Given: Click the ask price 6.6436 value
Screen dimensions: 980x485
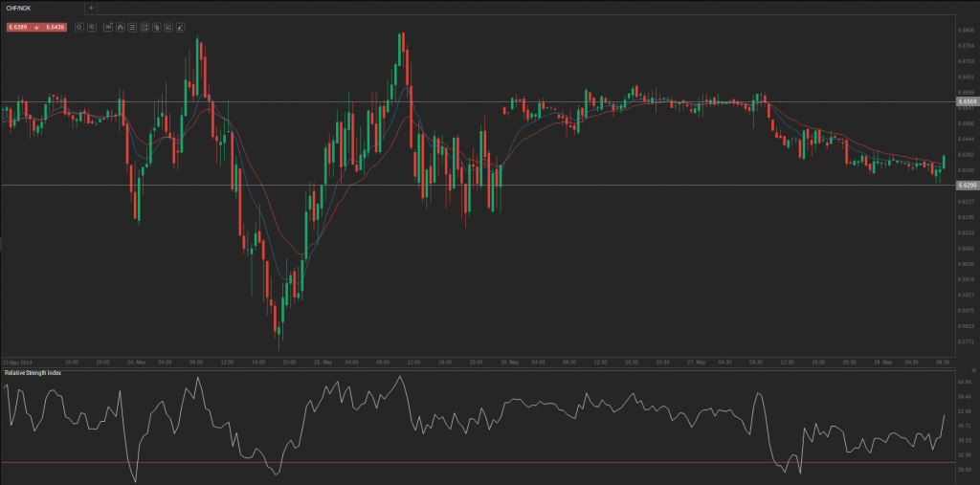Looking at the screenshot, I should click(56, 27).
